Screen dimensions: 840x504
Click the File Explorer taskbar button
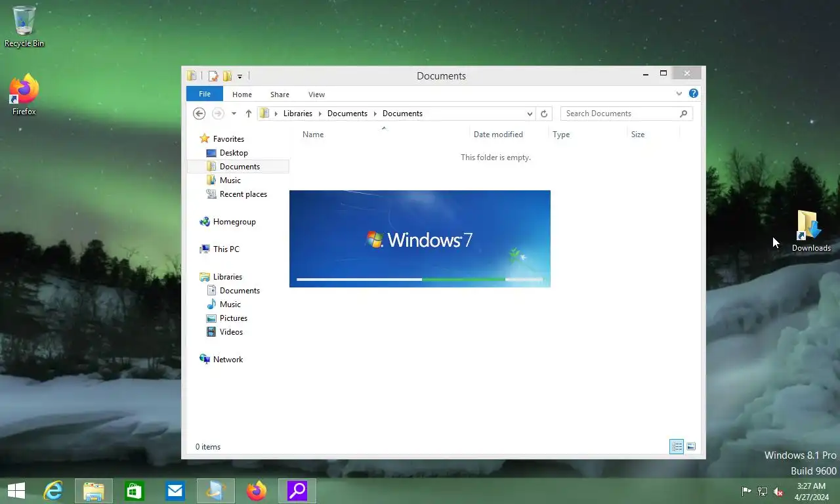point(94,491)
